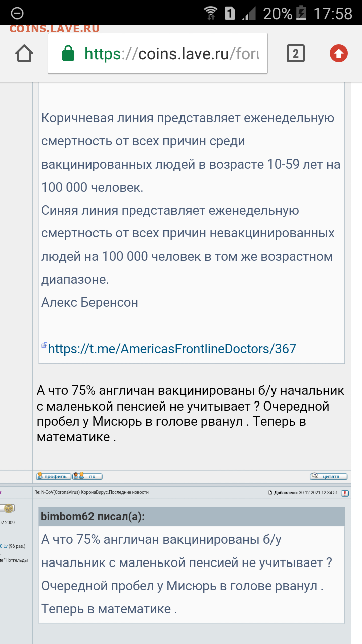
Task: Tap the red update arrow icon
Action: click(339, 53)
